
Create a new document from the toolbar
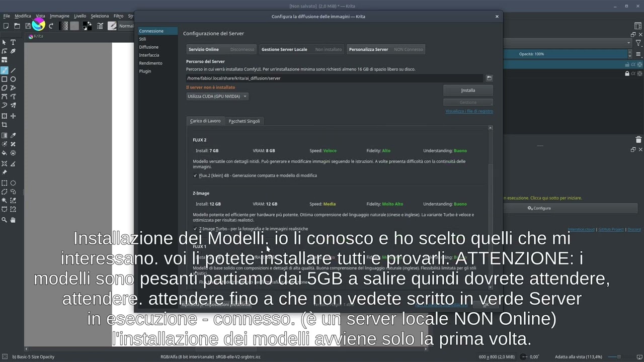point(6,26)
